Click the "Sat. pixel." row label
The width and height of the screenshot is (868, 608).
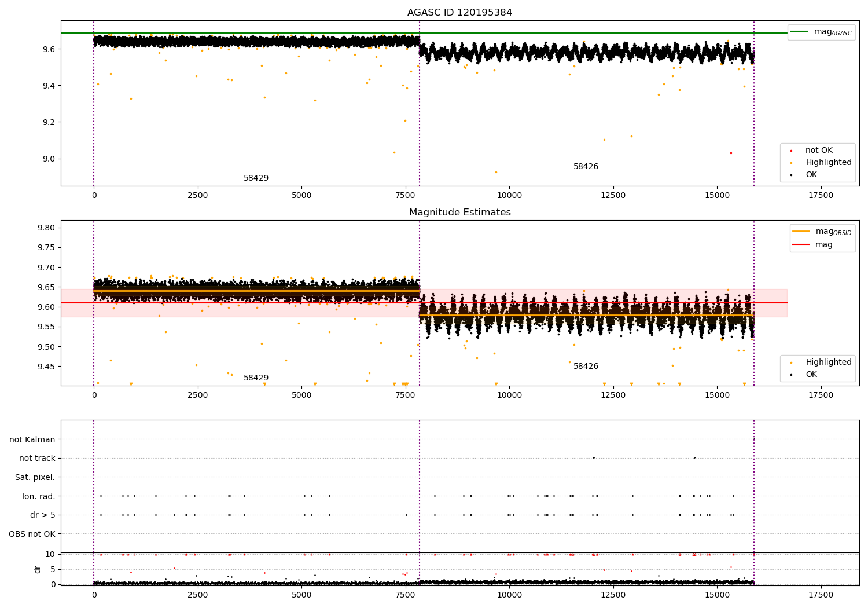(x=35, y=478)
